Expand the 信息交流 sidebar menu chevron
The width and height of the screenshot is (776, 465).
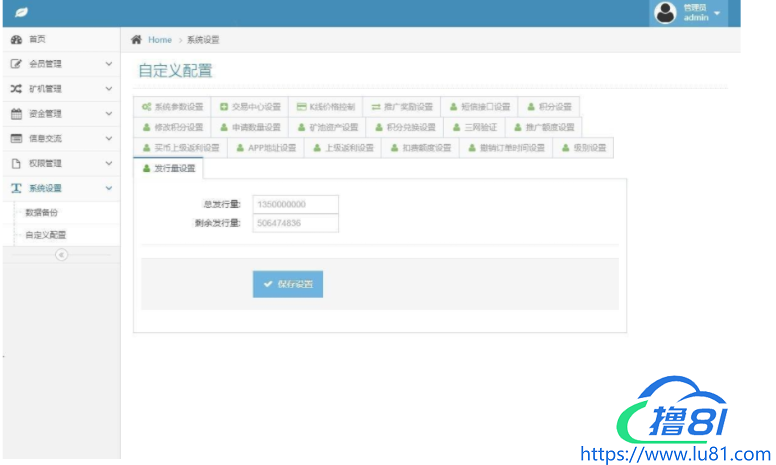(108, 138)
